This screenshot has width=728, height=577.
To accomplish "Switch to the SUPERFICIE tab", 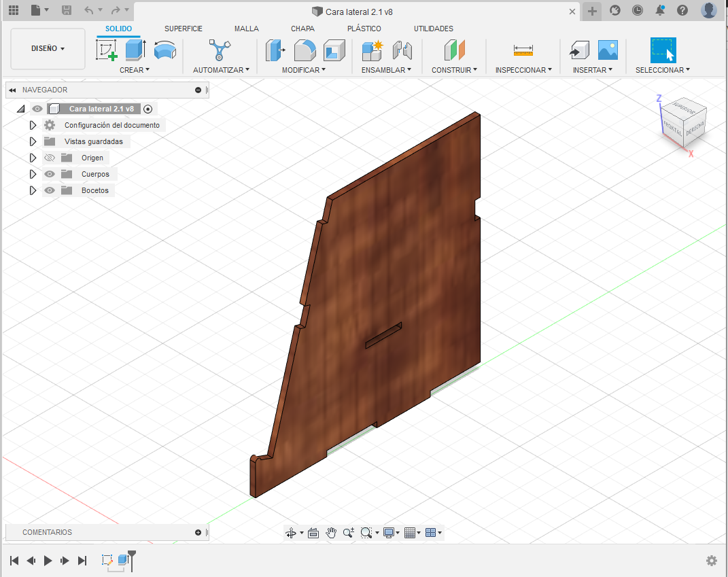I will (x=184, y=29).
